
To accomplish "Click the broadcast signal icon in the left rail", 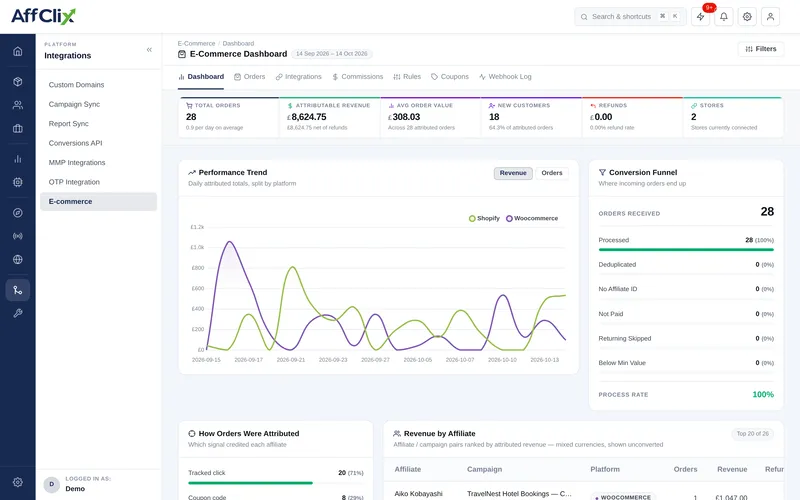I will (x=18, y=236).
